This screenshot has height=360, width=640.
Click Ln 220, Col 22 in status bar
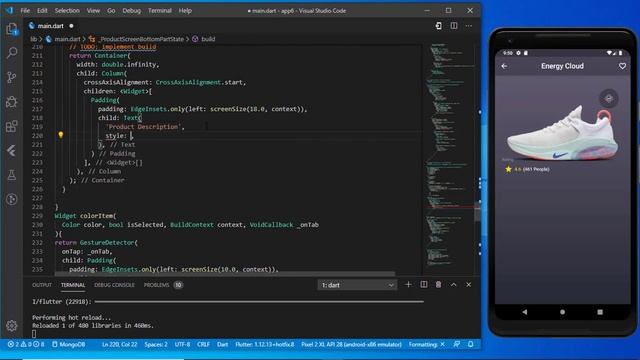coord(119,344)
